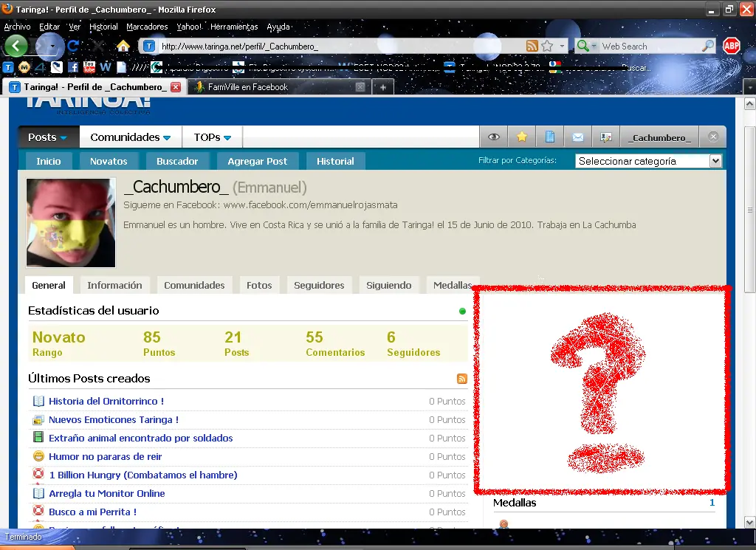Open the Taringa bookmark at the bookmarks bar start

(8, 67)
